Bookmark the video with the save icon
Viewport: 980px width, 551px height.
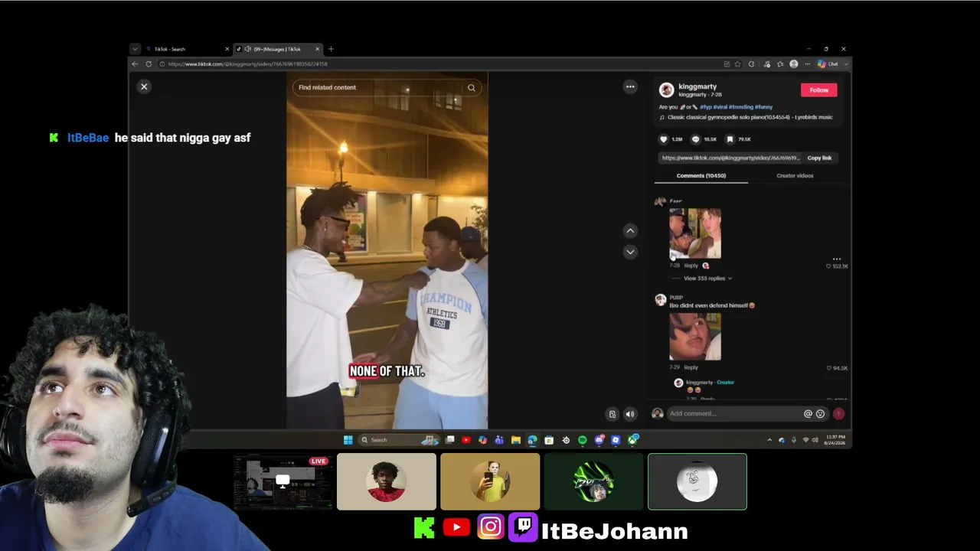tap(730, 139)
